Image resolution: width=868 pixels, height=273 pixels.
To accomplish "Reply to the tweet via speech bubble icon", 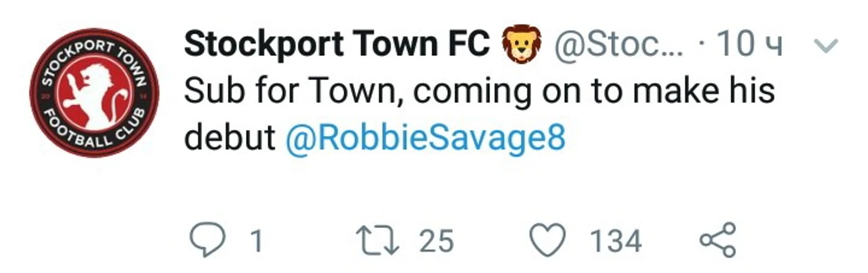I will (207, 241).
